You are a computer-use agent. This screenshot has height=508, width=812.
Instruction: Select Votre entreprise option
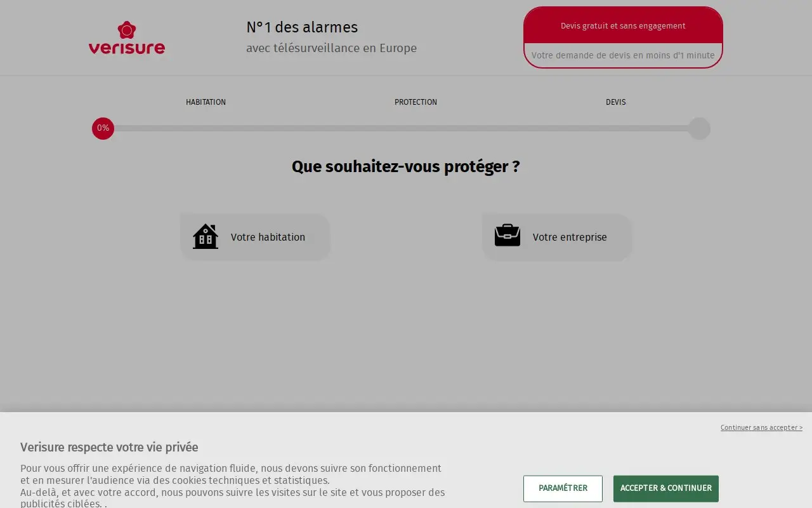point(557,237)
